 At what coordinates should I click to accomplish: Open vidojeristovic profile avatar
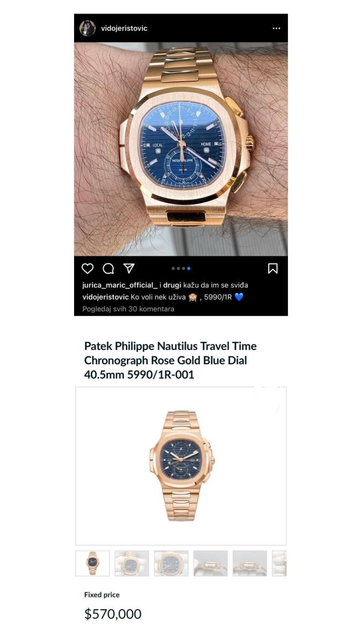point(87,28)
